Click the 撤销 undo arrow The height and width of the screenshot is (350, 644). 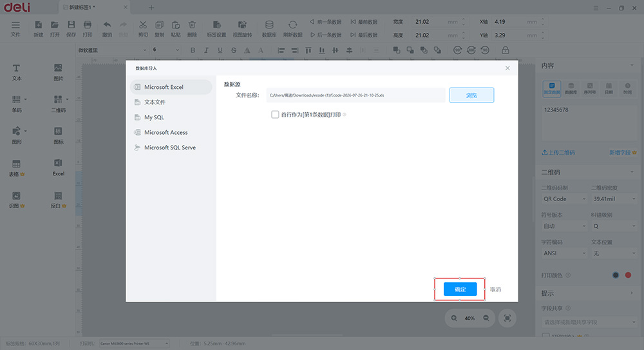point(107,28)
